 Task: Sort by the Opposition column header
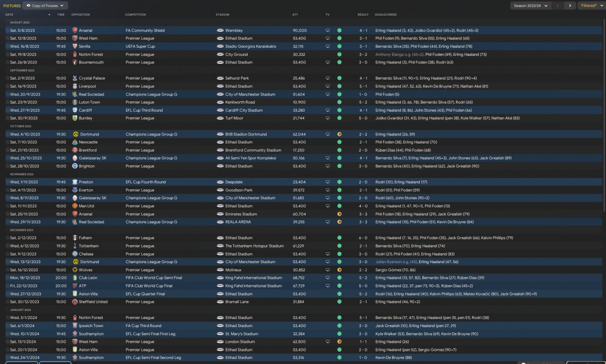click(x=80, y=15)
